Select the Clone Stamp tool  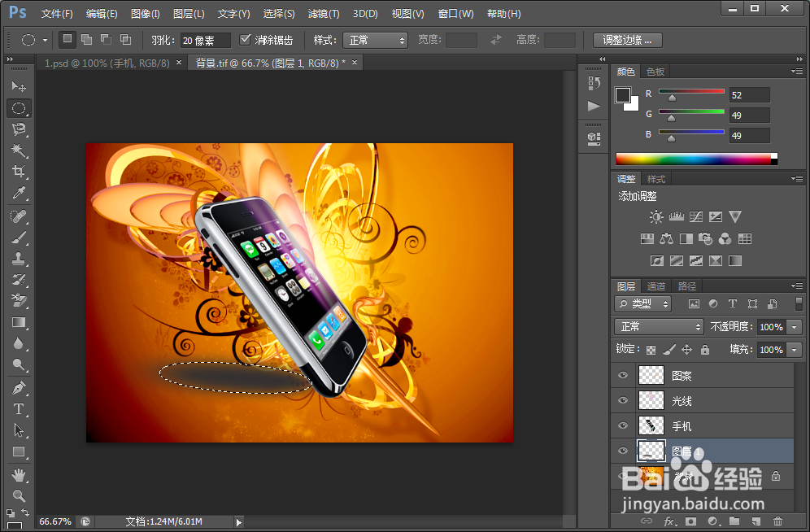click(19, 258)
